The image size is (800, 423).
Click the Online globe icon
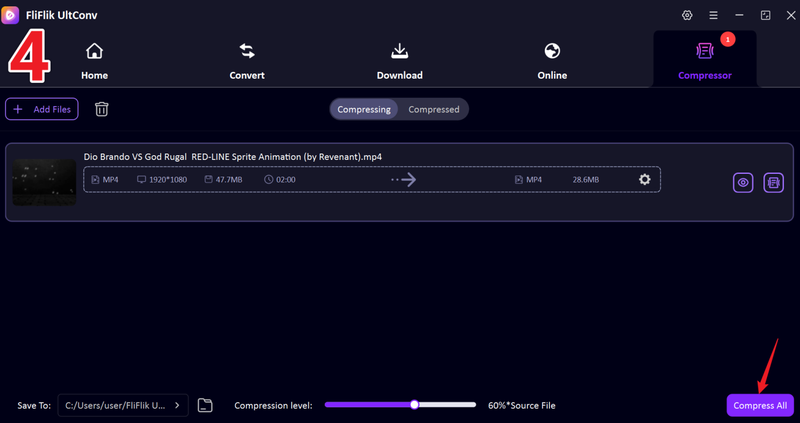[x=552, y=51]
